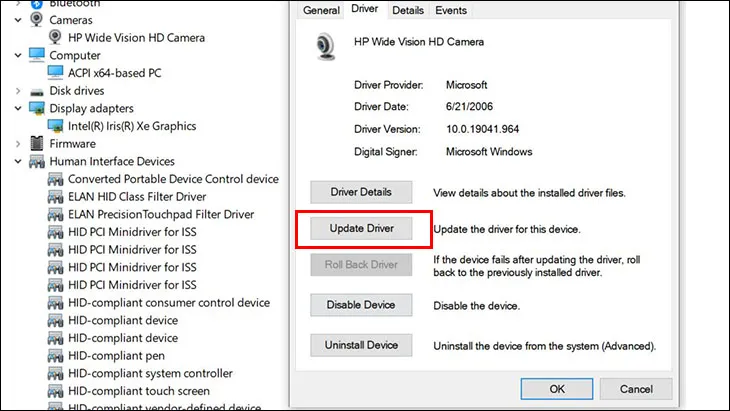Click the Driver Details button
This screenshot has height=411, width=730.
(x=360, y=191)
